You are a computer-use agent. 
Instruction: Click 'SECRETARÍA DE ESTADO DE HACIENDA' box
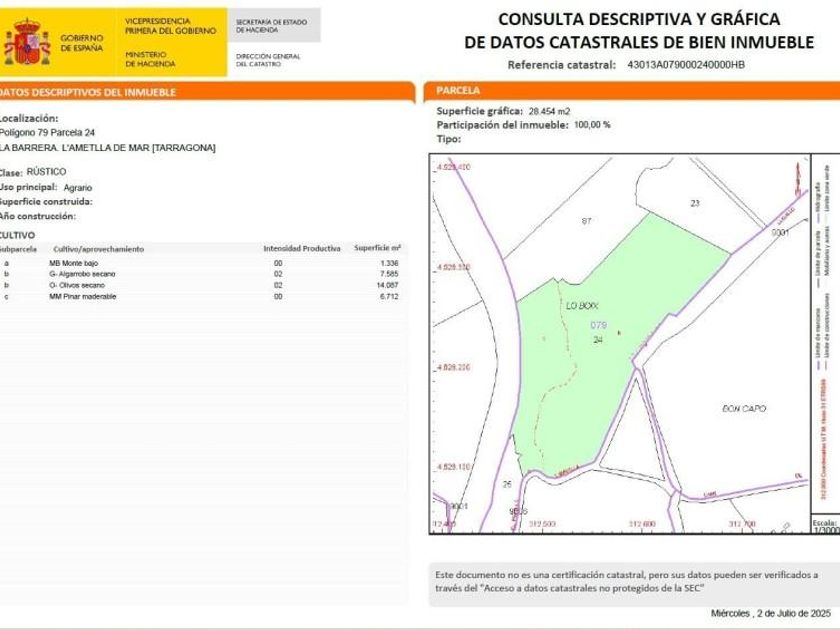tap(274, 26)
